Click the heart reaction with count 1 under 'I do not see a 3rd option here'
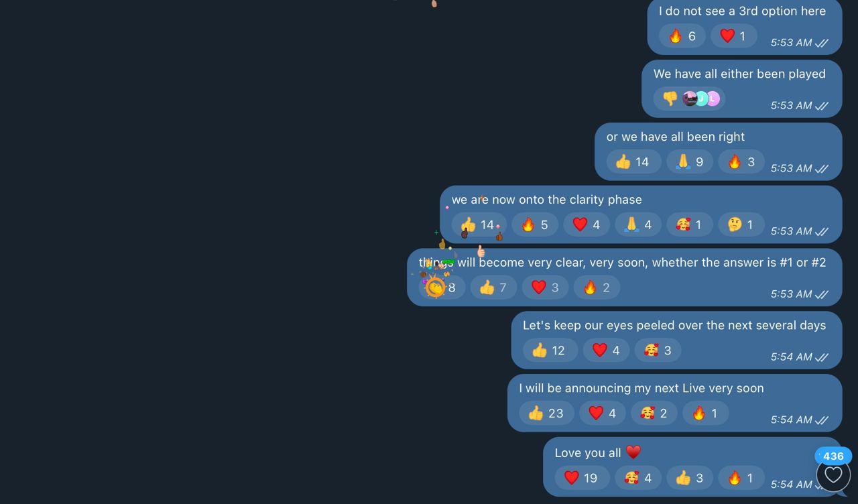Viewport: 858px width, 504px height. point(733,36)
